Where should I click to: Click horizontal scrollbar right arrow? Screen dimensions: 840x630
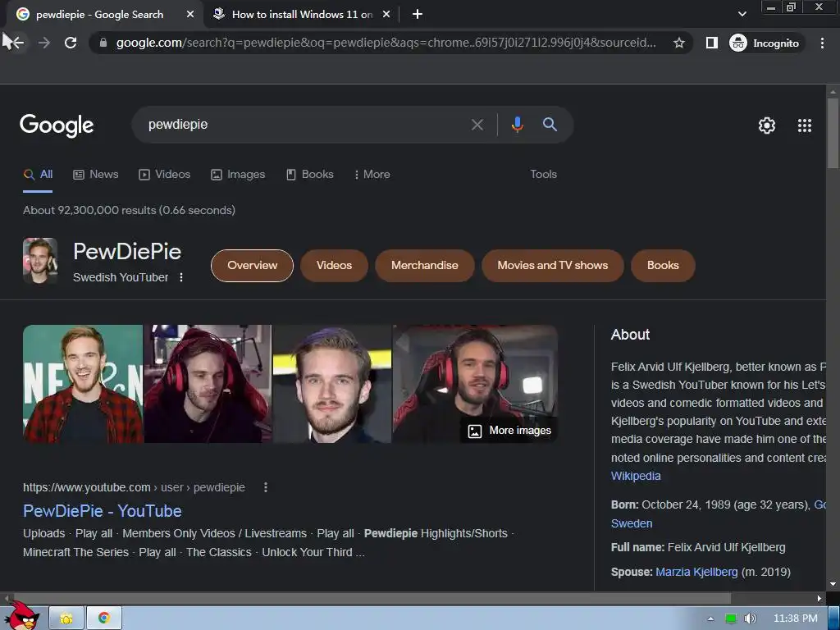pyautogui.click(x=819, y=598)
